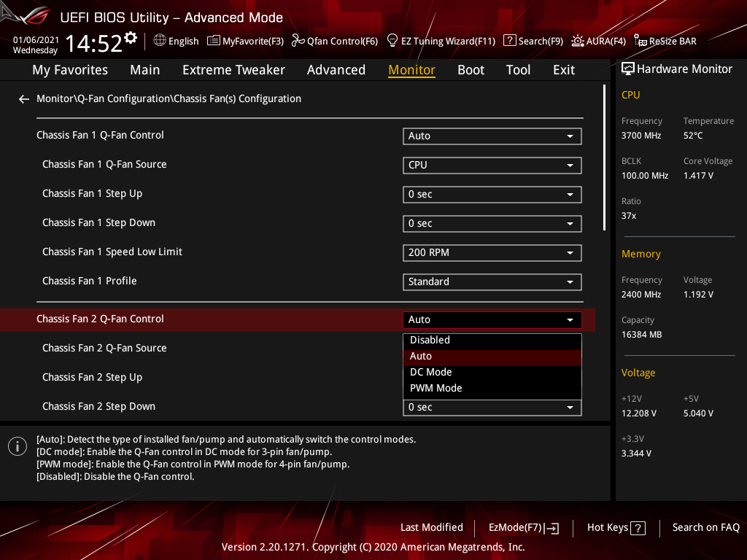Open Advanced tab
This screenshot has height=560, width=747.
pyautogui.click(x=336, y=70)
